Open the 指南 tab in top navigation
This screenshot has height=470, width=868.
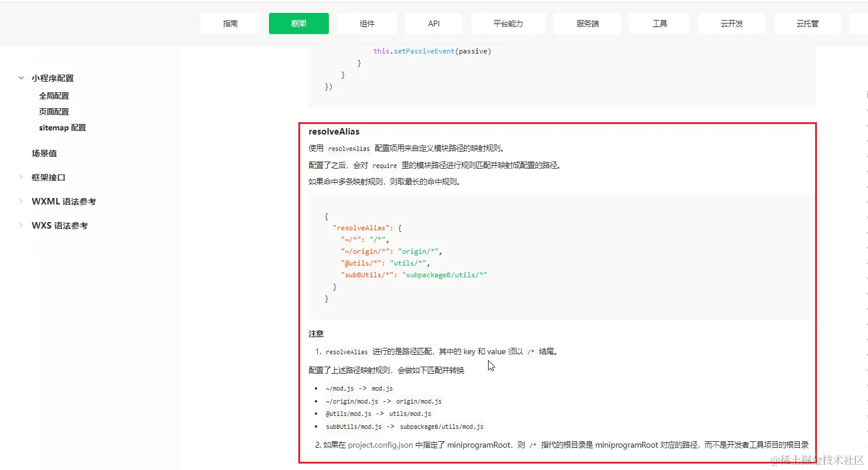230,23
